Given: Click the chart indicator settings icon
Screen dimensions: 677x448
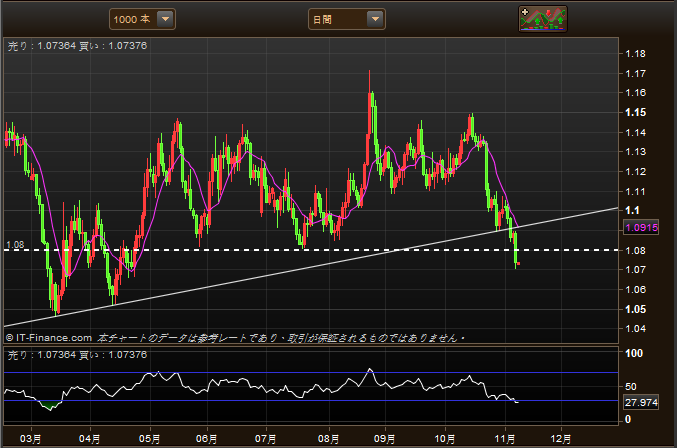Looking at the screenshot, I should click(543, 19).
